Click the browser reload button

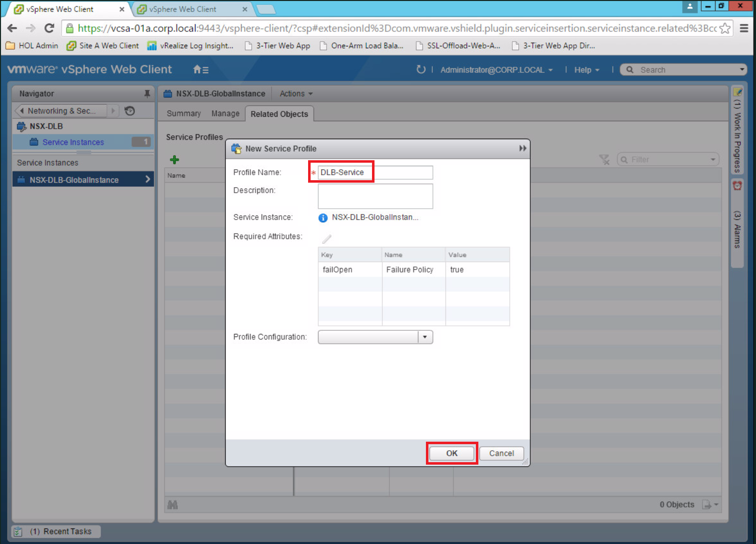[49, 28]
